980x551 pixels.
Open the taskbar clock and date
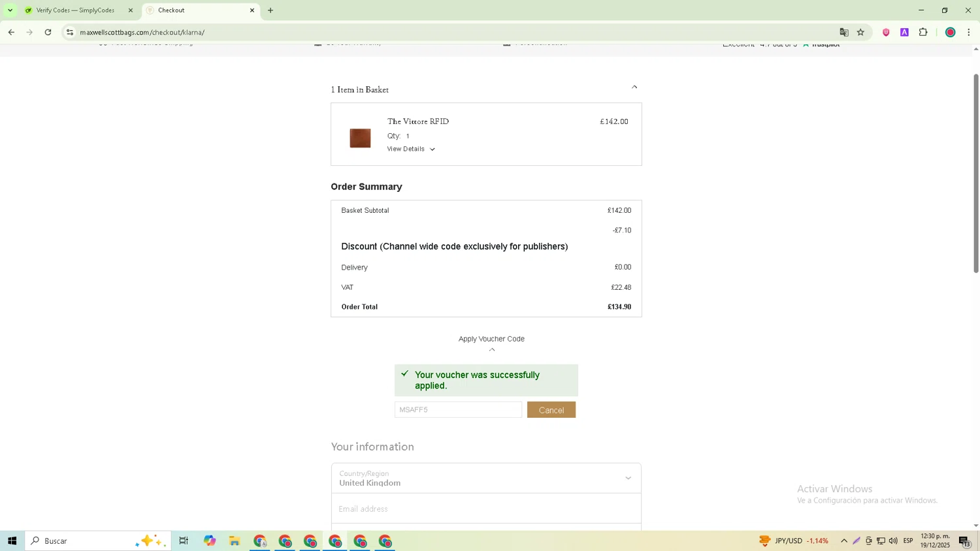point(935,541)
